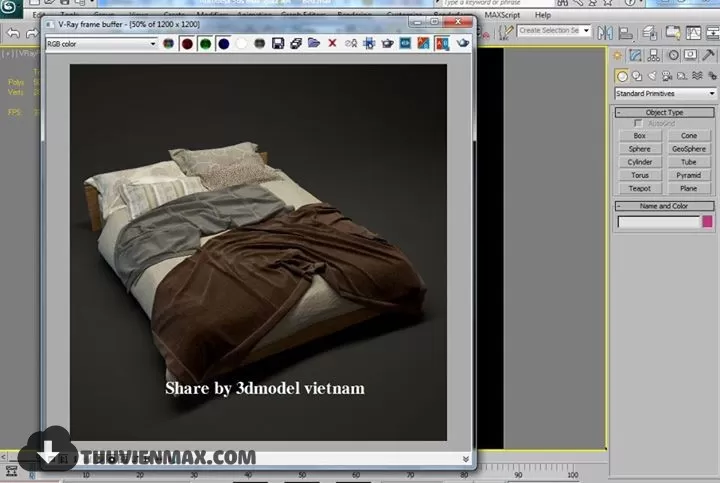This screenshot has height=483, width=720.
Task: Click the Box primitive button
Action: (x=640, y=136)
